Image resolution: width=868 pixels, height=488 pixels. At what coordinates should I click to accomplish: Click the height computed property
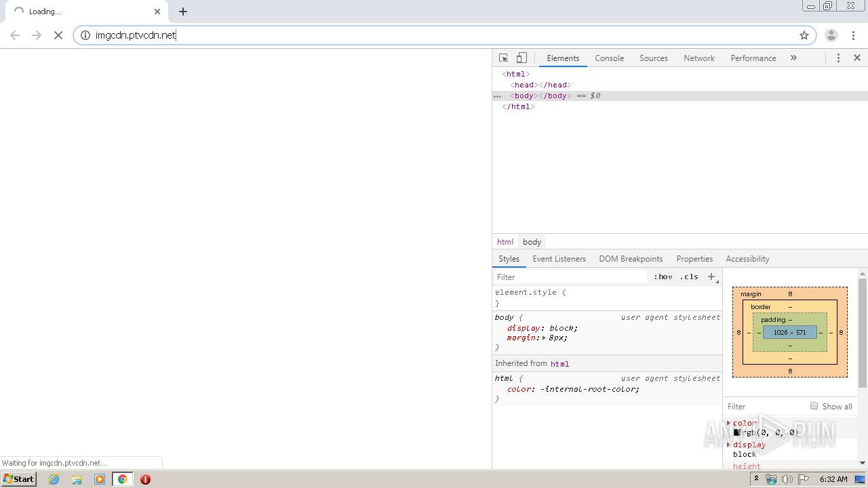(747, 466)
